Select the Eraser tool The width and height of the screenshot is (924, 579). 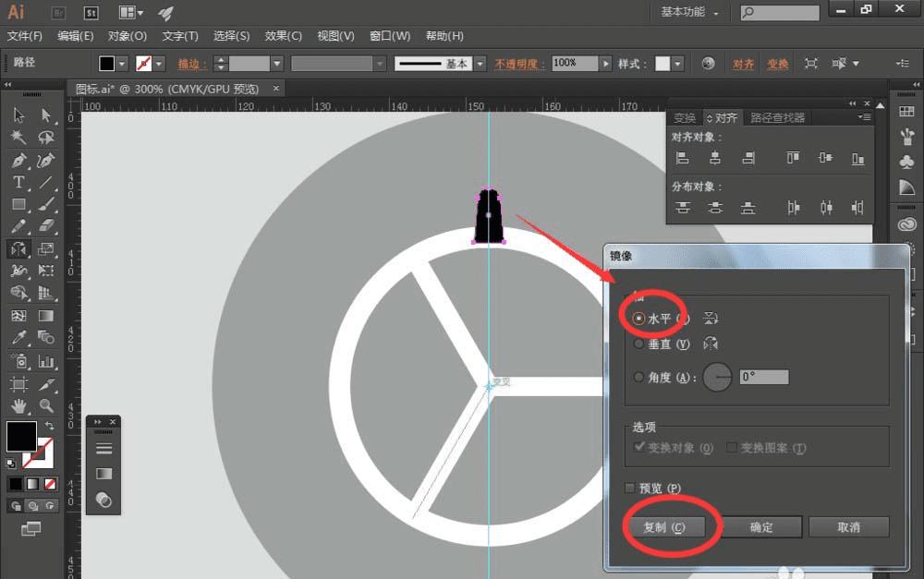[46, 226]
